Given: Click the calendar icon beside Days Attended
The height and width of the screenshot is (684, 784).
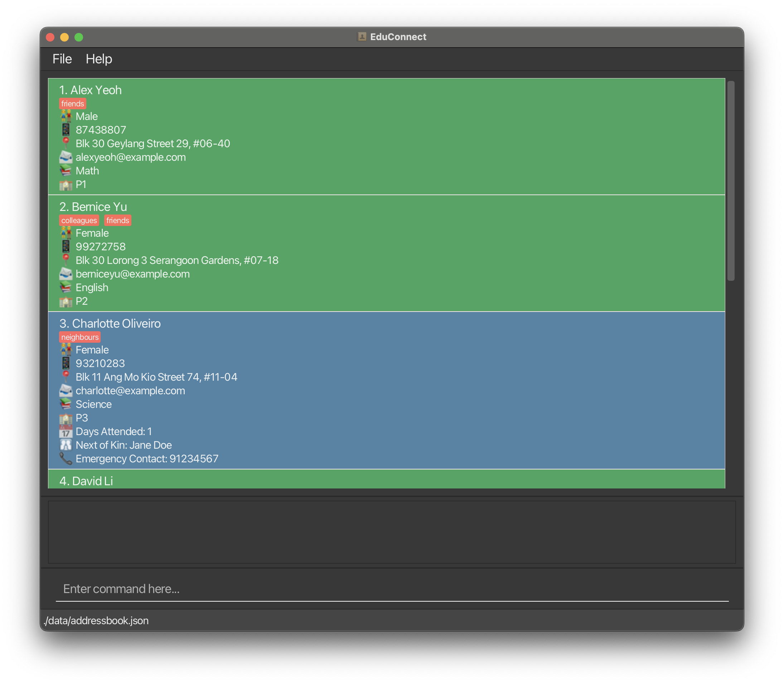Looking at the screenshot, I should tap(66, 431).
